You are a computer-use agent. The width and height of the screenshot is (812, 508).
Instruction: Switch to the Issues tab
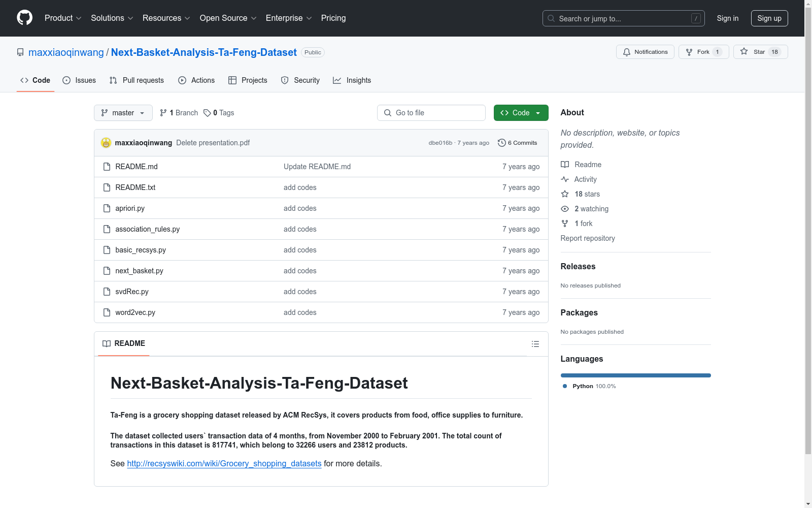[79, 80]
